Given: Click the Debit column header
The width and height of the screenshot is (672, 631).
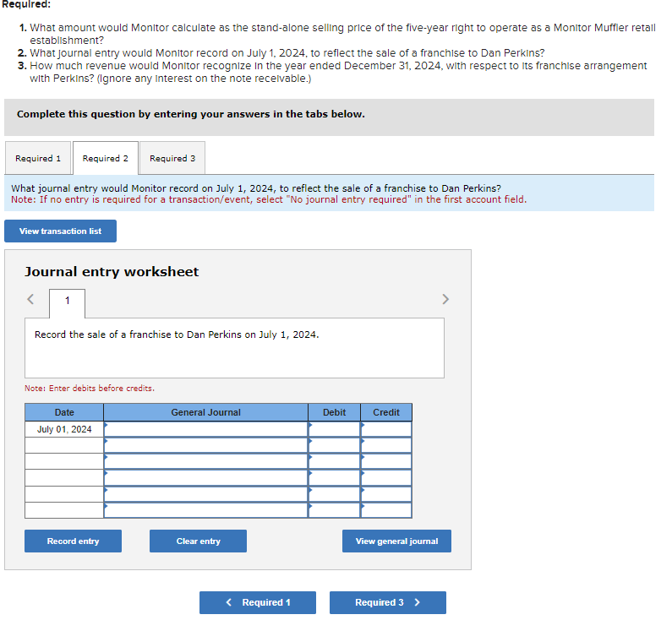Looking at the screenshot, I should coord(334,412).
